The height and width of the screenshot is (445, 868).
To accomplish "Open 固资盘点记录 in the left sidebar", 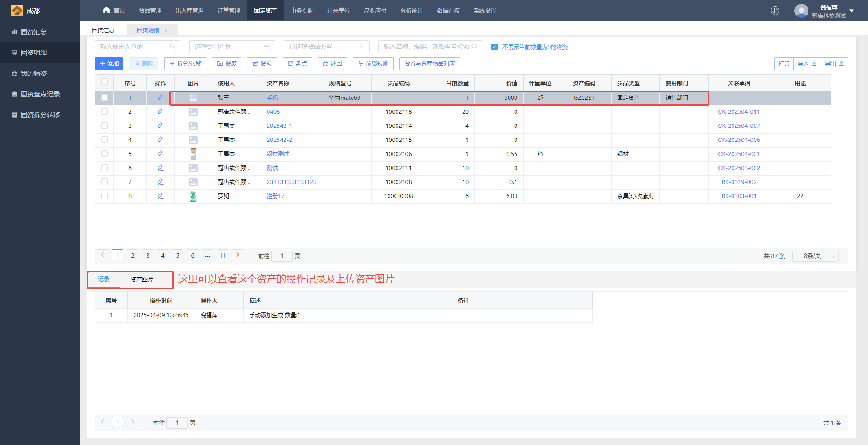I will click(40, 94).
